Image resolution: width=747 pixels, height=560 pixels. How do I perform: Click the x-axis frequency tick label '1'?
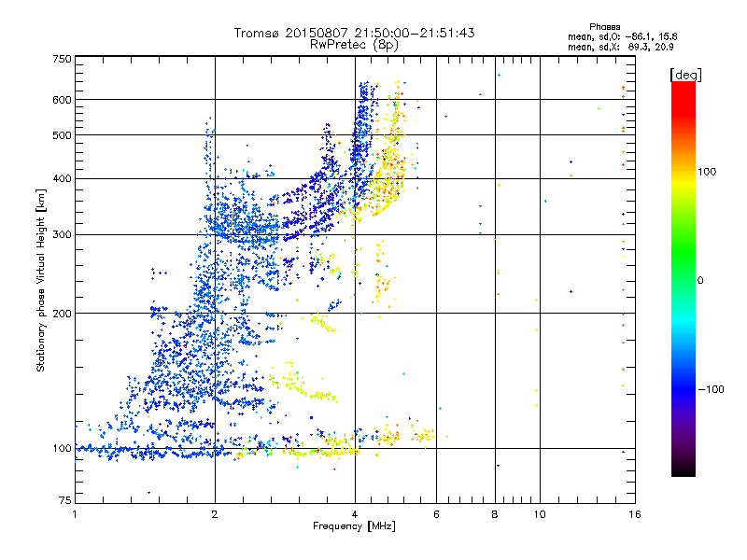(x=75, y=514)
